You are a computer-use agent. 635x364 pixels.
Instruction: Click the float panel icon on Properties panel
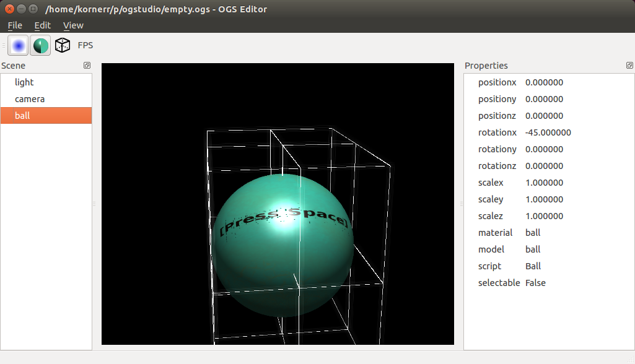coord(629,65)
